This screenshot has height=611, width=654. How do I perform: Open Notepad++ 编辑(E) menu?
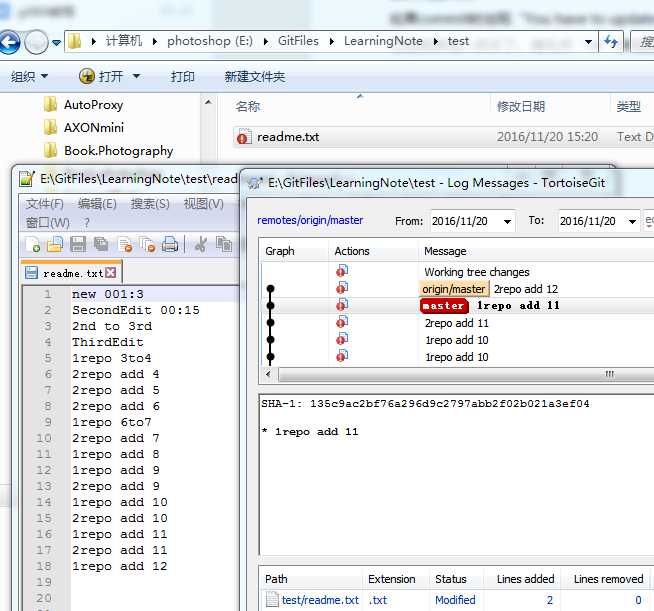click(97, 204)
